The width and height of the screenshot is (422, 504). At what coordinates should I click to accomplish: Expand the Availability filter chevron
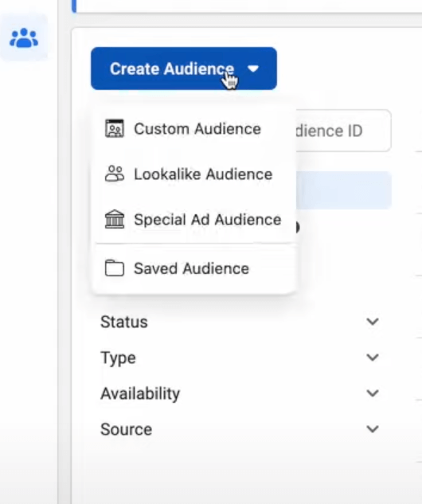(373, 393)
